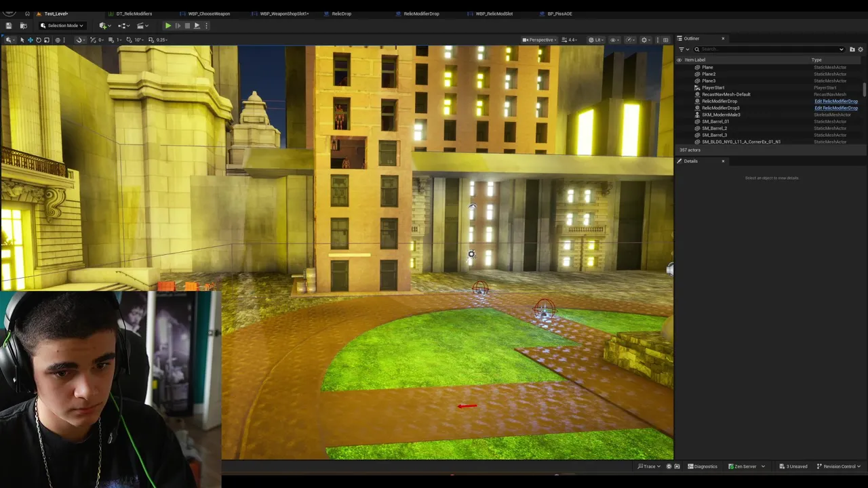Switch to the WBP_WeaponShopSlot1 tab

click(284, 14)
